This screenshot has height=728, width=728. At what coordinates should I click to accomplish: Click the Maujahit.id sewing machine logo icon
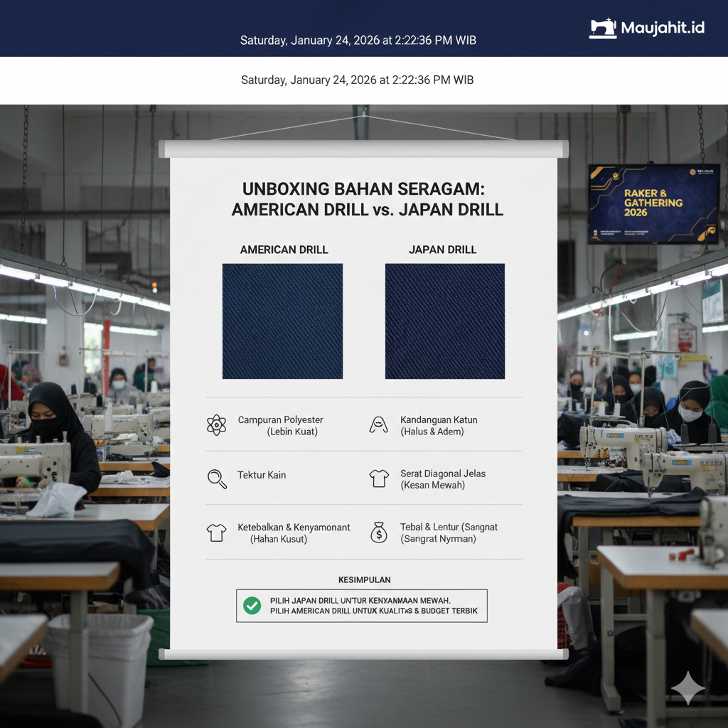603,28
